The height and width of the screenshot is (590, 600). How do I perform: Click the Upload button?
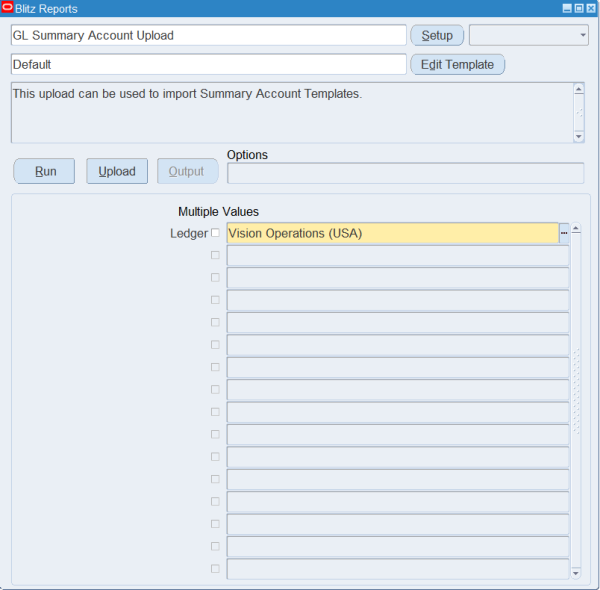[x=117, y=171]
